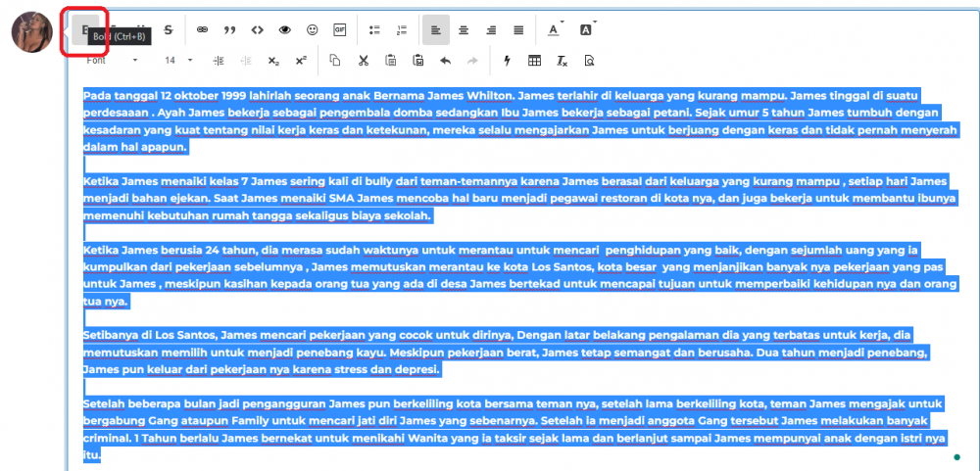Click paragraph starting 'Ketika James berusia 24 tahun'

click(x=520, y=276)
